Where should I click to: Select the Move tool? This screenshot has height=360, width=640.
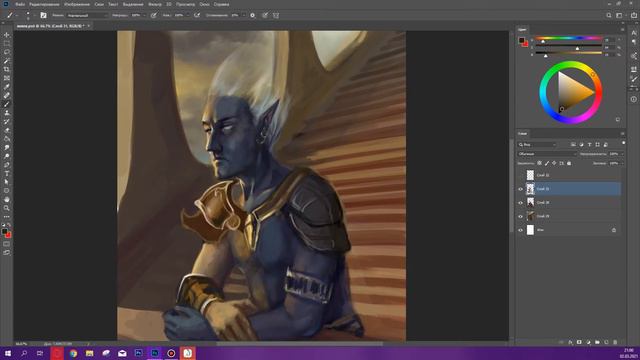click(7, 35)
